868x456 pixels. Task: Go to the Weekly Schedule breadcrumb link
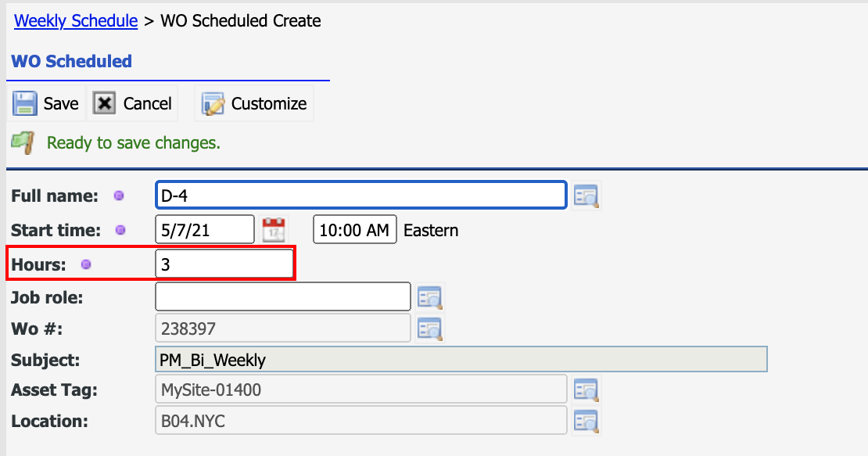tap(76, 20)
